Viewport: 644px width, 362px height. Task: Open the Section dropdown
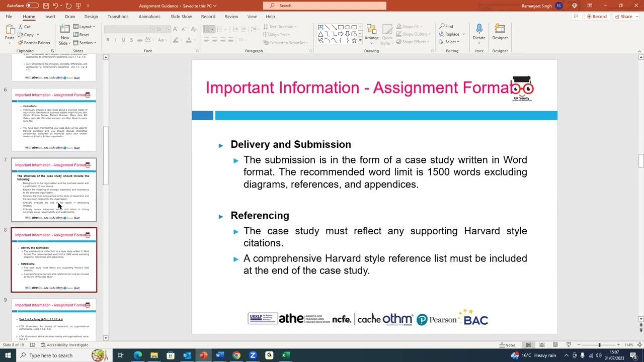tap(86, 43)
